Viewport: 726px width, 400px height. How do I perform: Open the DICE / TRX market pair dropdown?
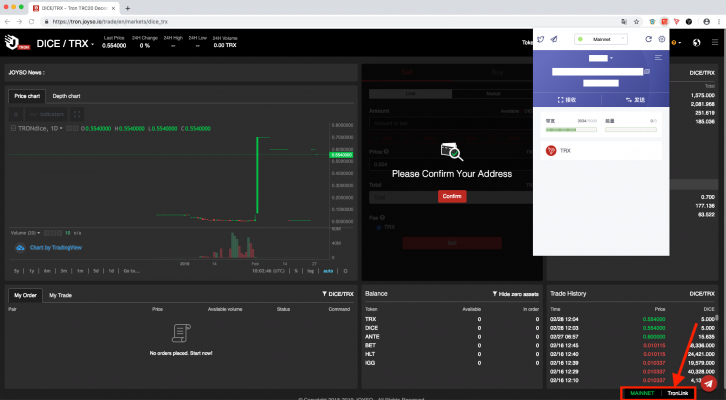pyautogui.click(x=65, y=44)
